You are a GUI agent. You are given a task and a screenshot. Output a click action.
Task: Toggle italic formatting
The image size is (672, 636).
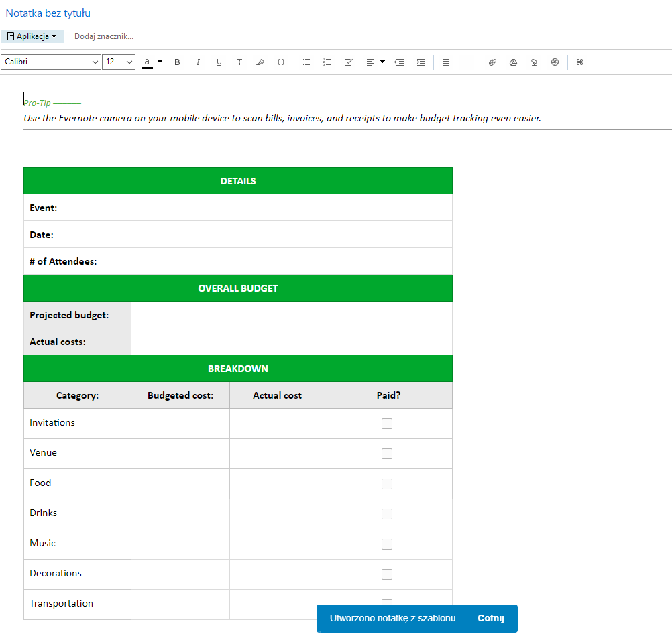point(198,62)
